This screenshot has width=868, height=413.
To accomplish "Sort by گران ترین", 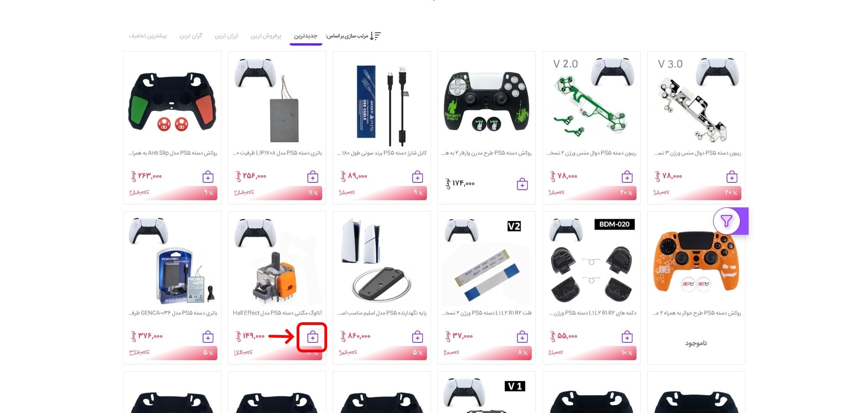I will [191, 36].
